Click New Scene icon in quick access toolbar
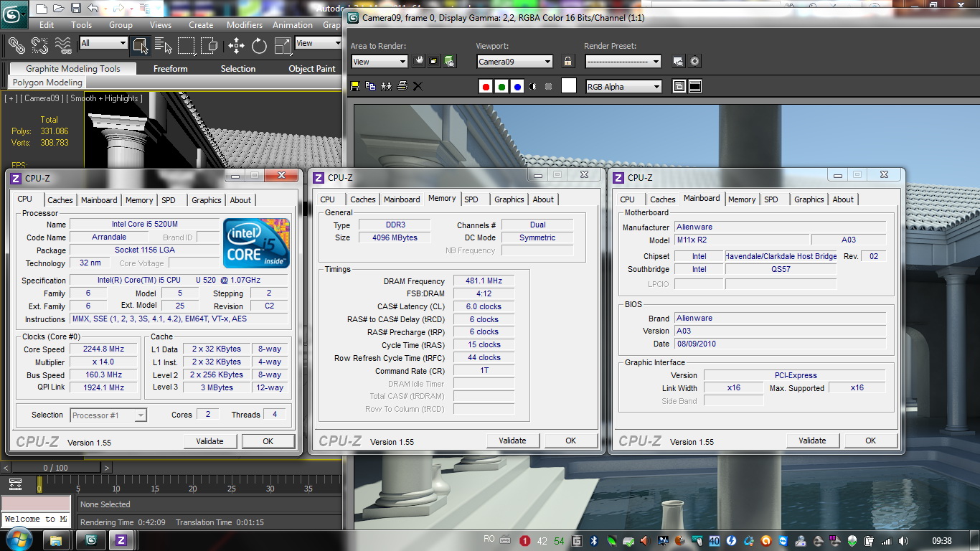 41,9
